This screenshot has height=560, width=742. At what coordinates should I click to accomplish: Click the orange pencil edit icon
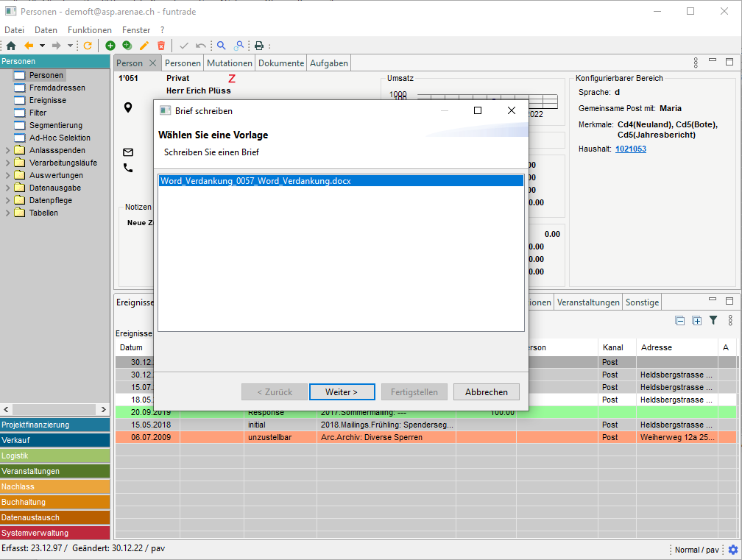[144, 46]
